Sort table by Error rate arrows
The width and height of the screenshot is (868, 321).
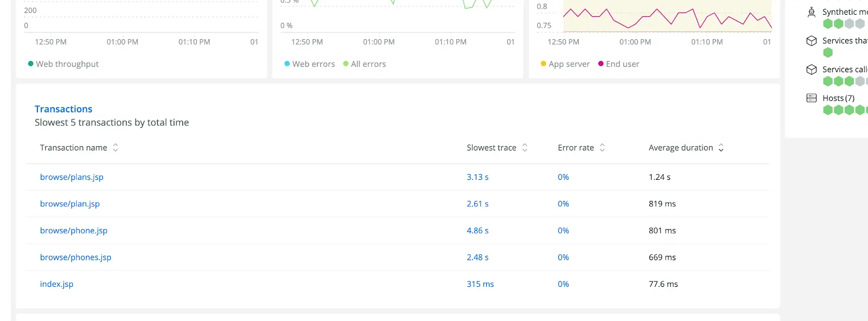(x=602, y=148)
